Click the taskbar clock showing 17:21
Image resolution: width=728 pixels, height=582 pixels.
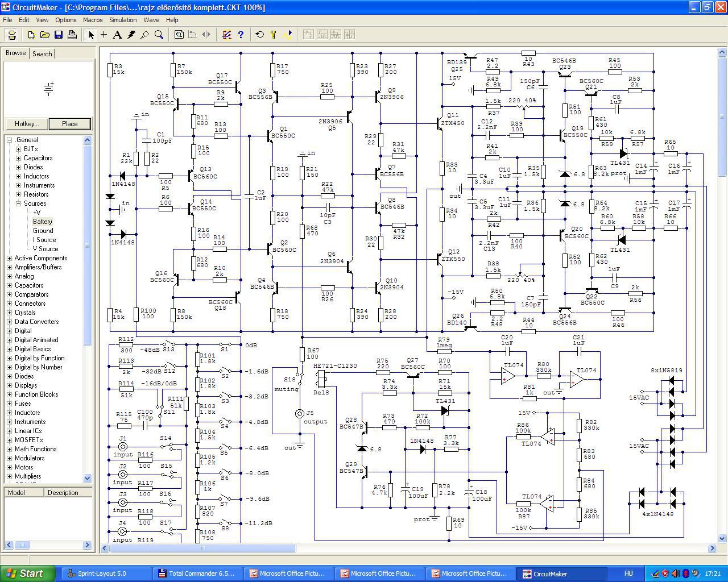[713, 573]
